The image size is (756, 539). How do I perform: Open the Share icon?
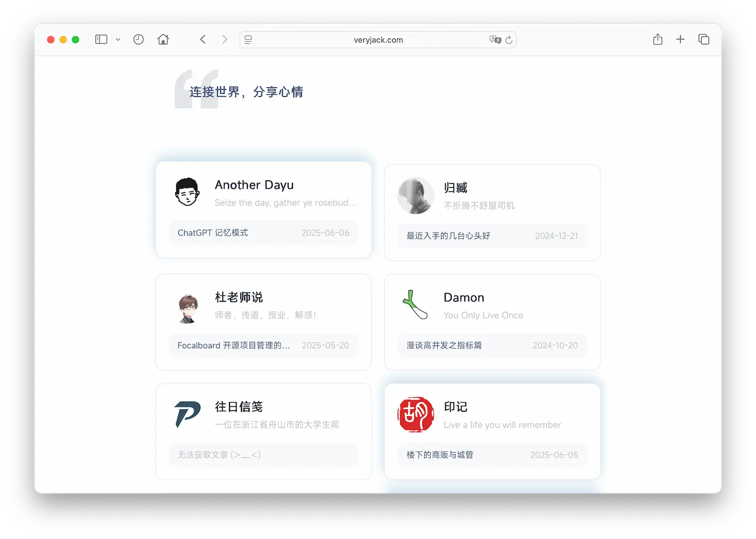click(658, 39)
